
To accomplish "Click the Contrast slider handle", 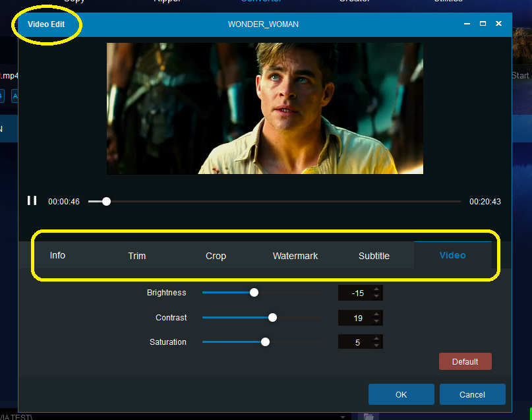I will tap(272, 318).
